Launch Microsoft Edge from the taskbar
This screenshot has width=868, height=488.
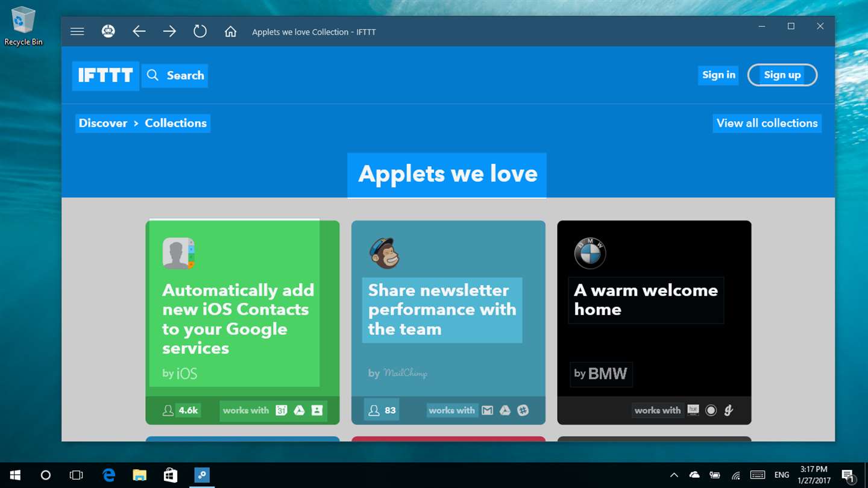(x=108, y=475)
